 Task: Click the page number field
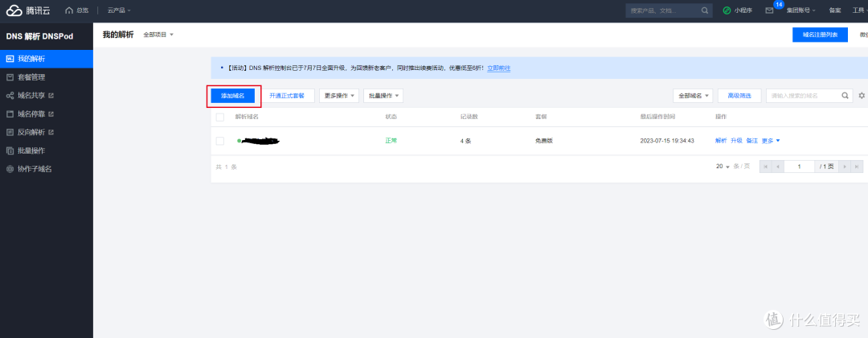(x=800, y=167)
